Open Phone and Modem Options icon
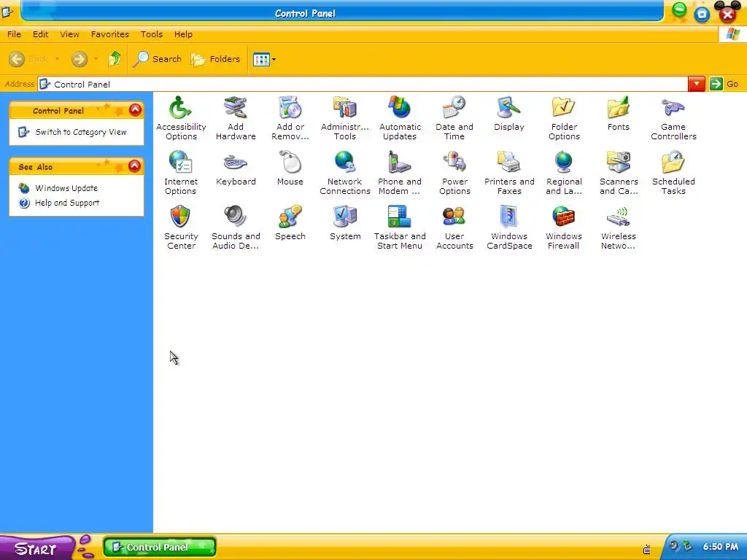747x560 pixels. [x=400, y=172]
